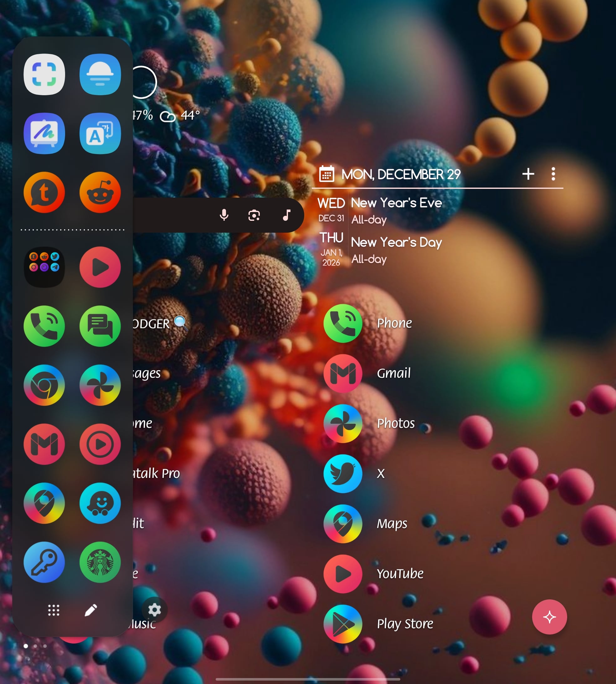Image resolution: width=616 pixels, height=684 pixels.
Task: Open the social apps folder icon
Action: [44, 267]
